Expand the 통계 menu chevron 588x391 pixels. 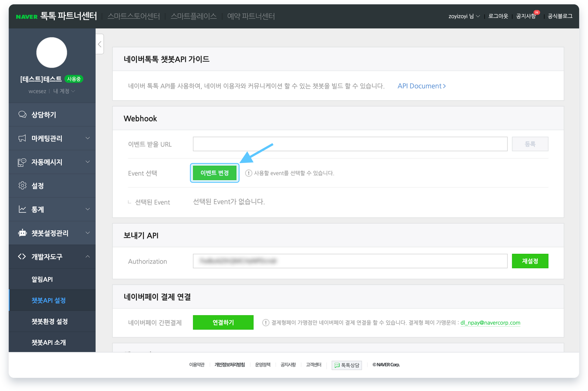(x=88, y=209)
